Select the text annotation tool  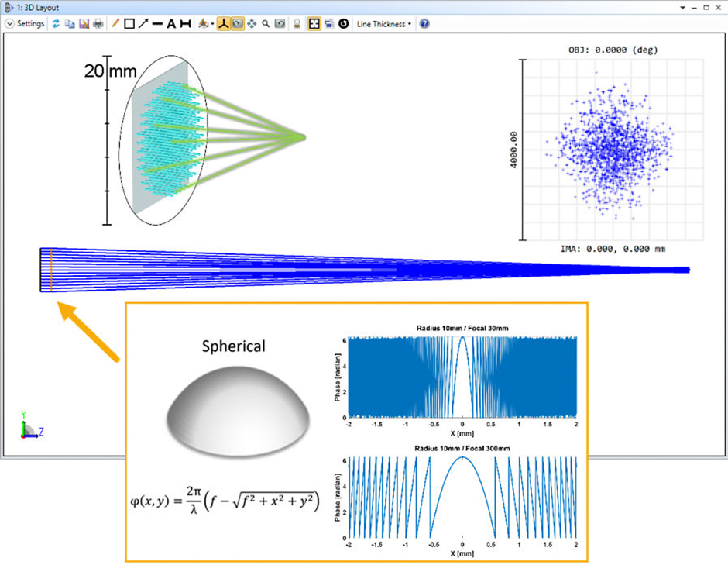coord(171,24)
